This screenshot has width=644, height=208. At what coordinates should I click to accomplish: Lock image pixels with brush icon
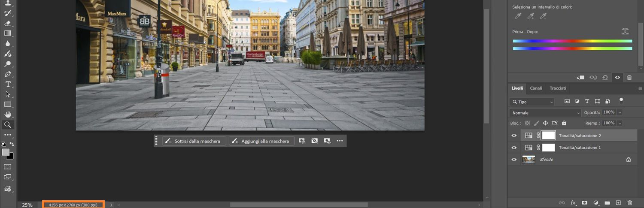coord(536,123)
